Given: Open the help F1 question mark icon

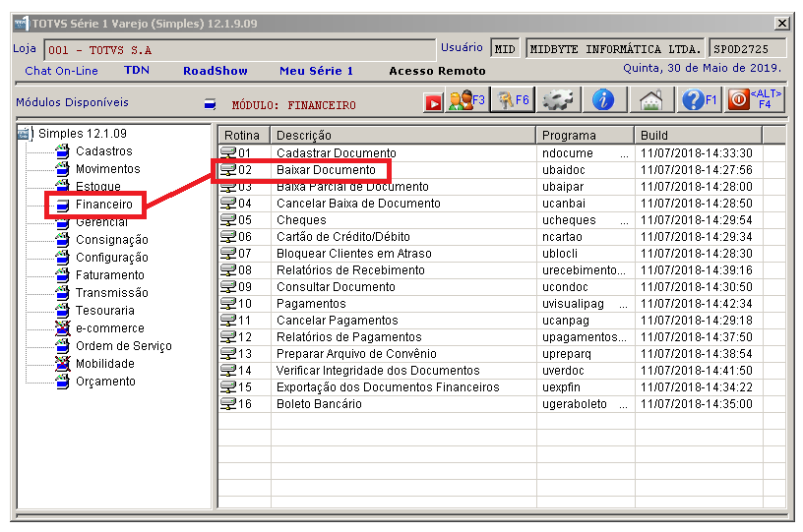Looking at the screenshot, I should coord(699,99).
